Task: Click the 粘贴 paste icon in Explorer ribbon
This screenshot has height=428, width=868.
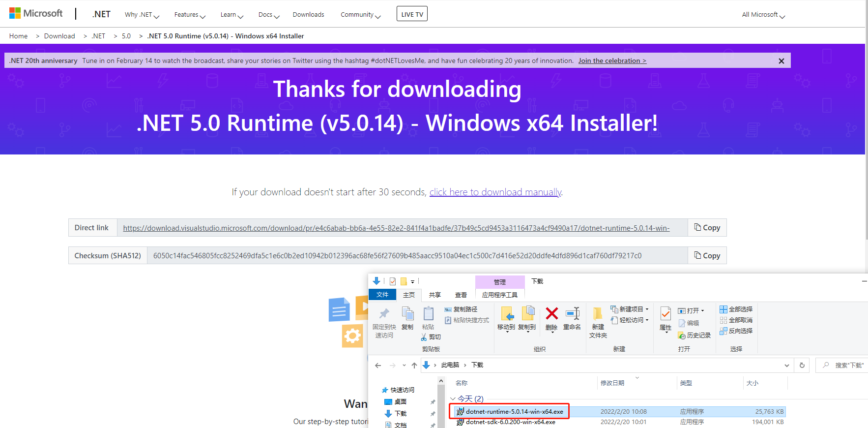Action: (x=428, y=318)
